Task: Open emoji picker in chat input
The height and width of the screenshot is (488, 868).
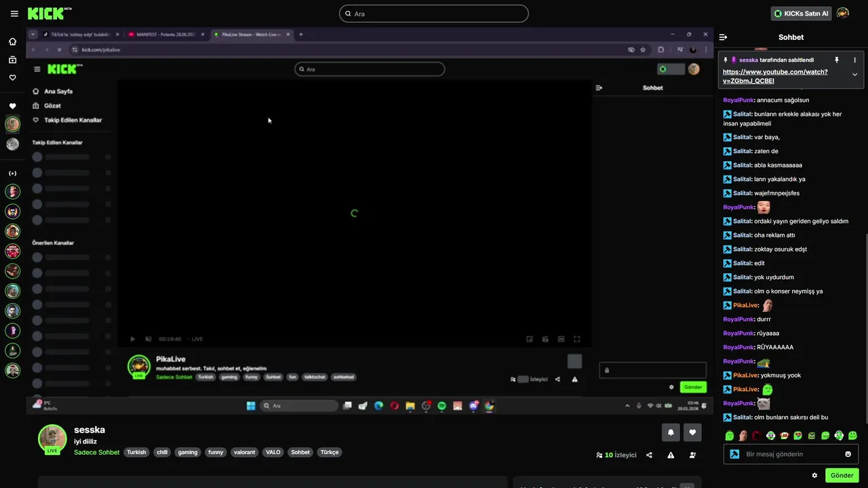Action: pyautogui.click(x=848, y=454)
